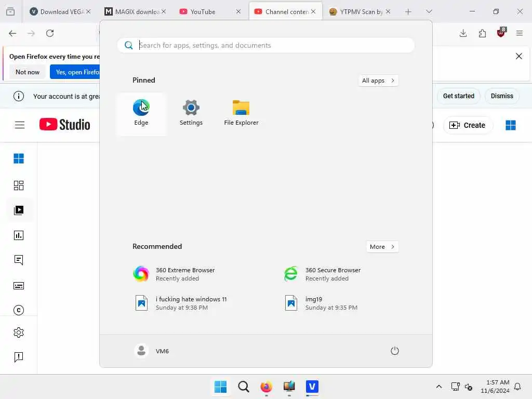
Task: Click the account warning info icon
Action: (19, 96)
